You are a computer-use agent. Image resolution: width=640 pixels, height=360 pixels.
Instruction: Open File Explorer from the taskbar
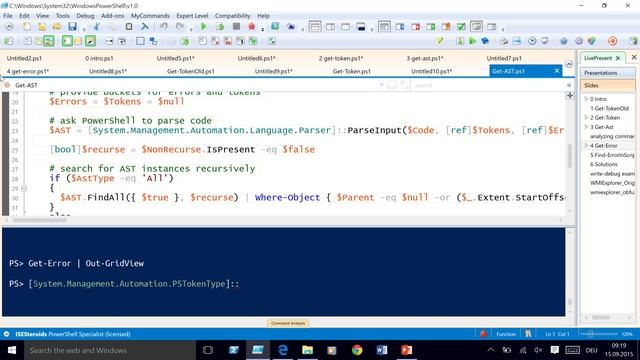pos(307,350)
